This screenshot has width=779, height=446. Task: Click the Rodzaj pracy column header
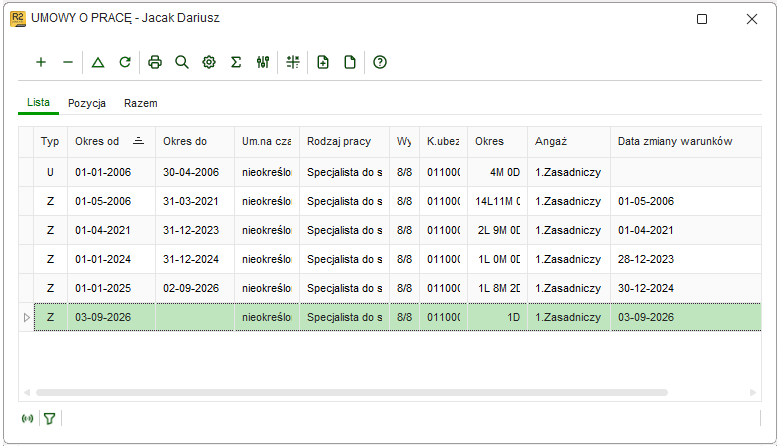(344, 142)
